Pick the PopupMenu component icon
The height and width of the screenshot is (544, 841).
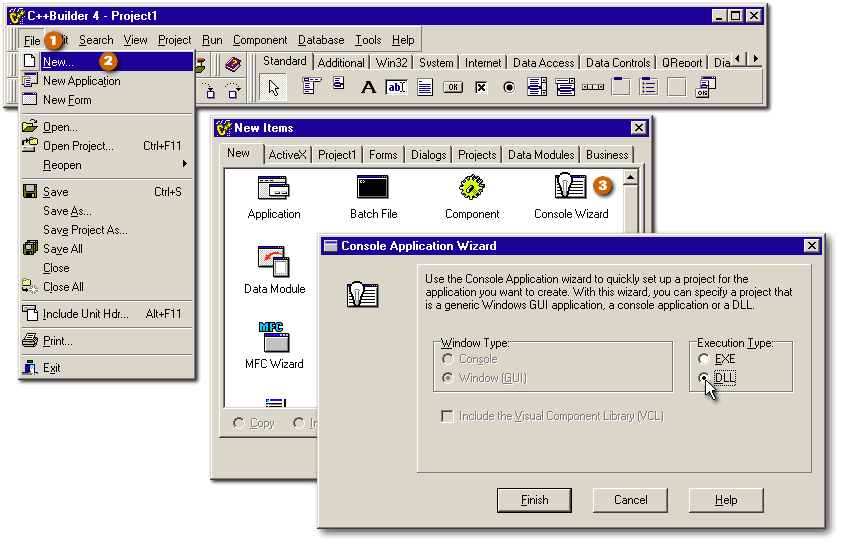(338, 84)
